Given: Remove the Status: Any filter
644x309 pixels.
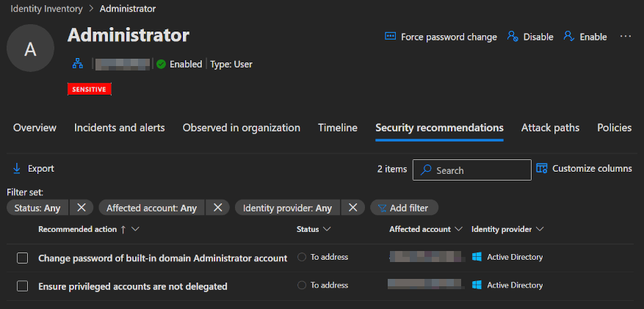Looking at the screenshot, I should [x=82, y=208].
